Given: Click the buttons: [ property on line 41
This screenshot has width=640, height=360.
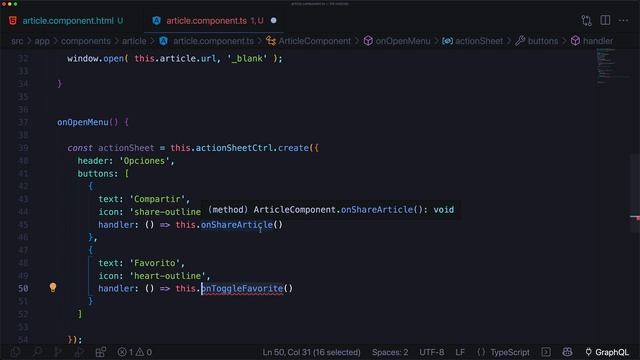Looking at the screenshot, I should pyautogui.click(x=103, y=174).
